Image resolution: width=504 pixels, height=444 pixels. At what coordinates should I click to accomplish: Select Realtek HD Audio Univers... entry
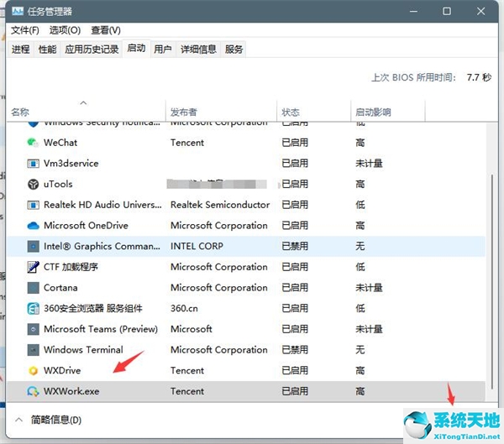102,205
